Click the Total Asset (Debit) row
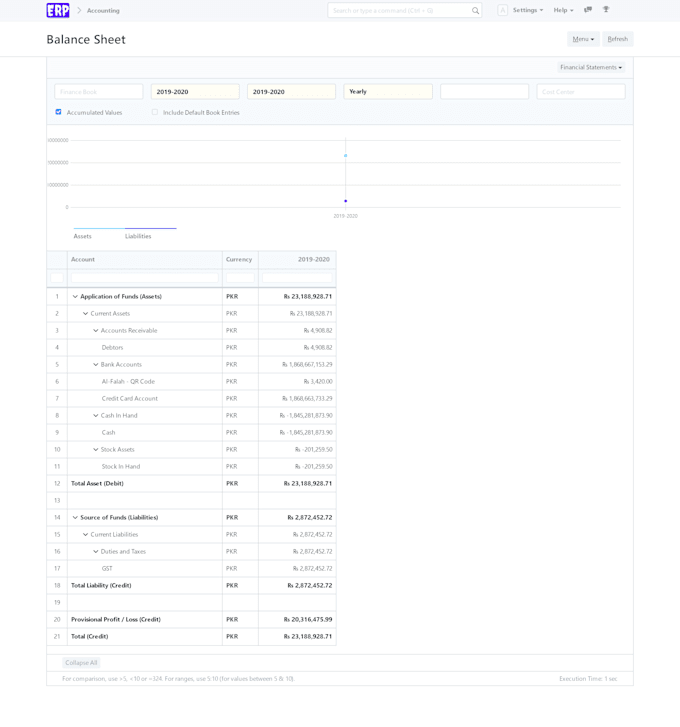 191,484
